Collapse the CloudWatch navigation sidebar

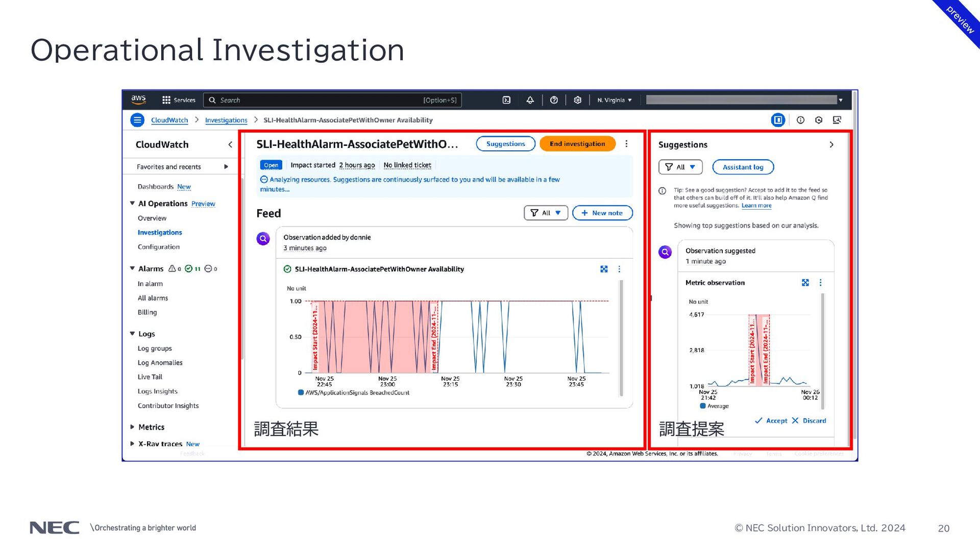coord(230,145)
